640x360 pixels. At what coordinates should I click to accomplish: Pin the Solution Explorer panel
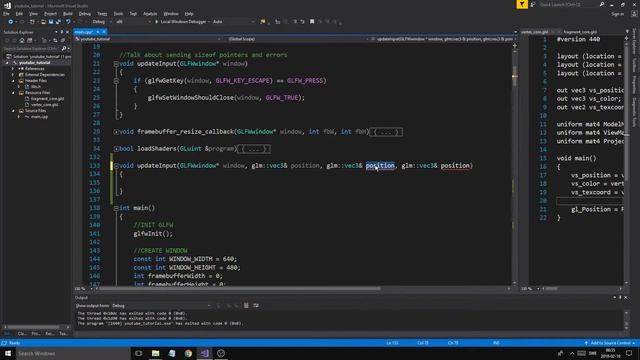pos(62,32)
